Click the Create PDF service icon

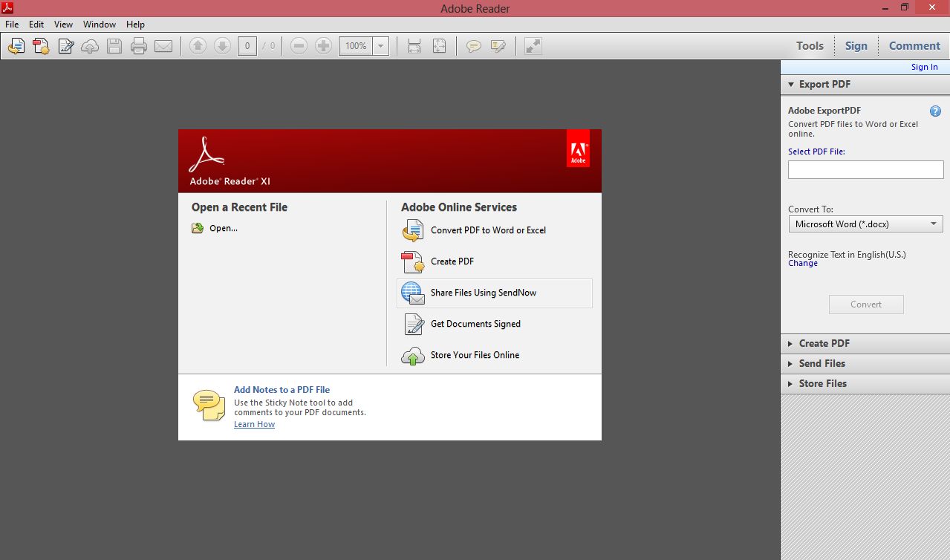point(413,262)
